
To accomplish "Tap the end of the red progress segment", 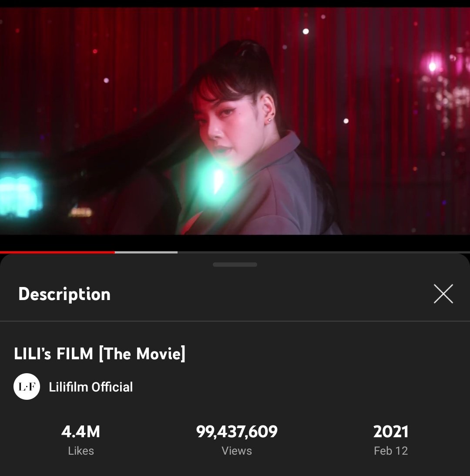I will (114, 252).
